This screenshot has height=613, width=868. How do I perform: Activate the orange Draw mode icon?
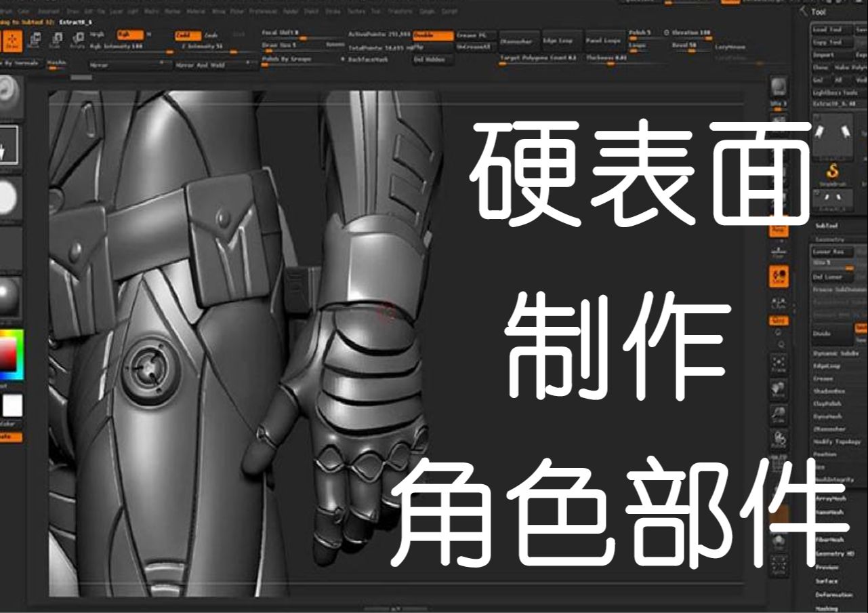click(x=12, y=41)
